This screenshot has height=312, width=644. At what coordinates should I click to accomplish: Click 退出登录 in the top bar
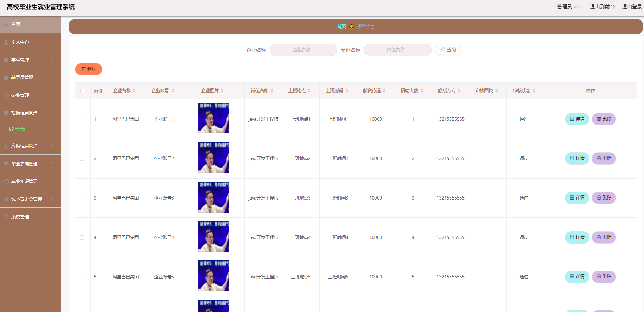[632, 7]
